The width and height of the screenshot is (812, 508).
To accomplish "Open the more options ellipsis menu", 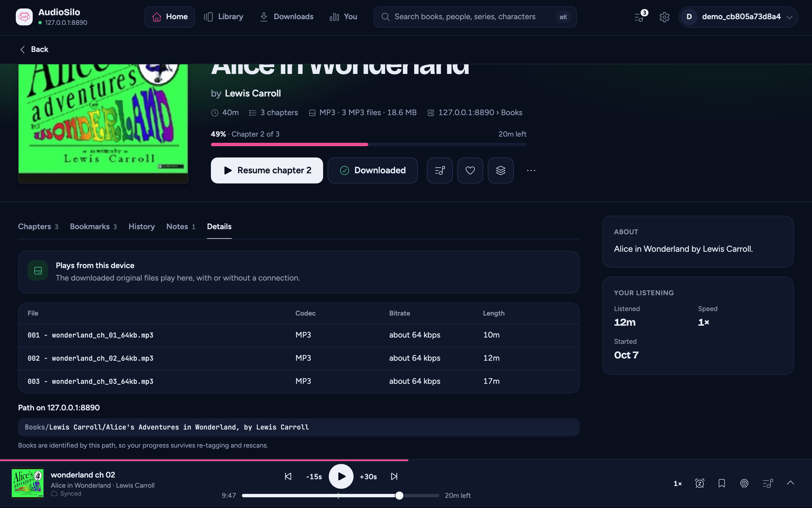I will [531, 170].
